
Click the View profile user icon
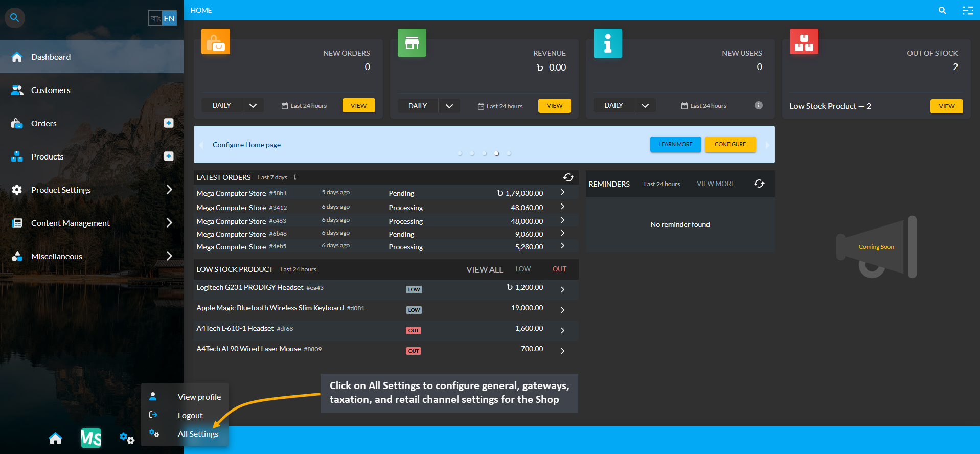click(x=153, y=396)
